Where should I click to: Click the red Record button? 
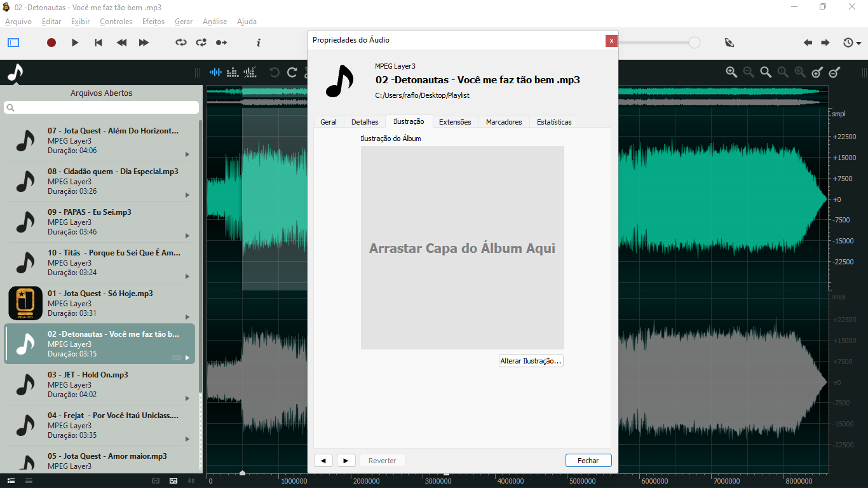pyautogui.click(x=51, y=43)
